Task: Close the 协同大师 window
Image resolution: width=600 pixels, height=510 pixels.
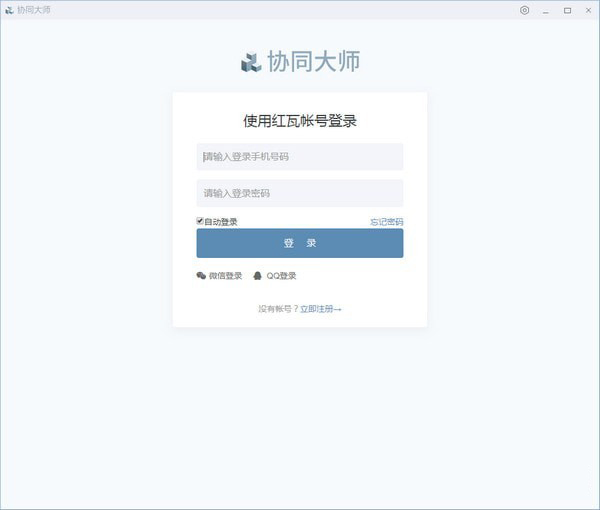Action: (589, 11)
